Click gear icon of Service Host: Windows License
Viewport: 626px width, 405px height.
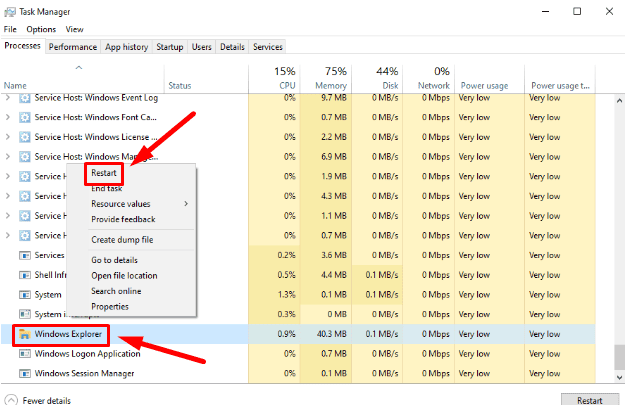[25, 137]
